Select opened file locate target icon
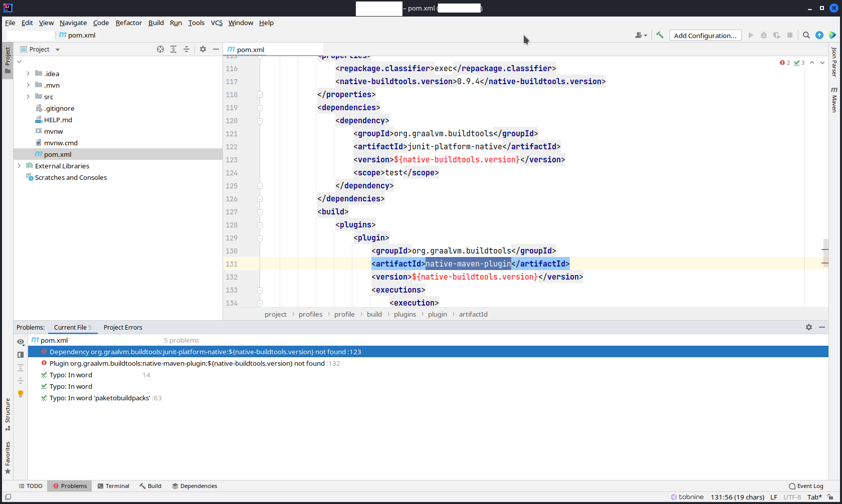 [160, 49]
